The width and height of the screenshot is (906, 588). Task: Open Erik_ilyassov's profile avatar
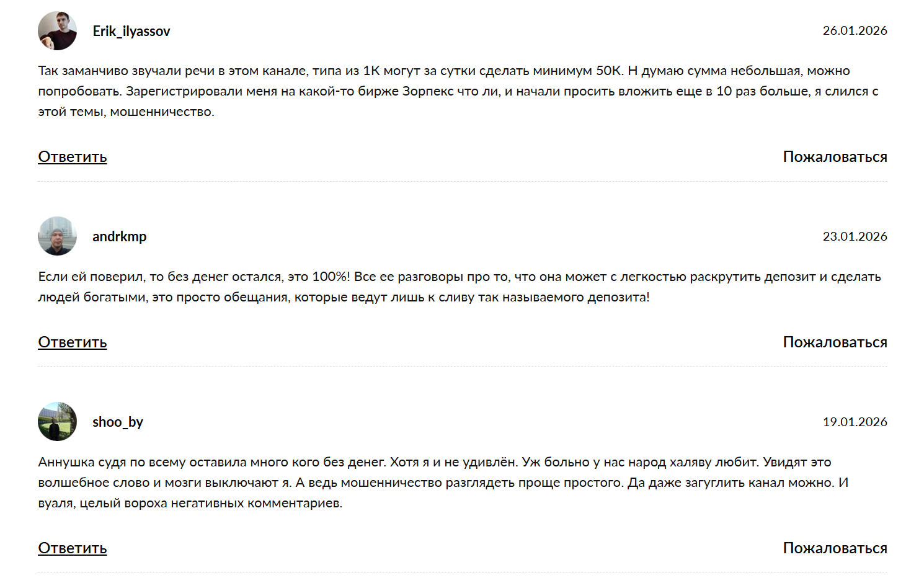(x=57, y=30)
